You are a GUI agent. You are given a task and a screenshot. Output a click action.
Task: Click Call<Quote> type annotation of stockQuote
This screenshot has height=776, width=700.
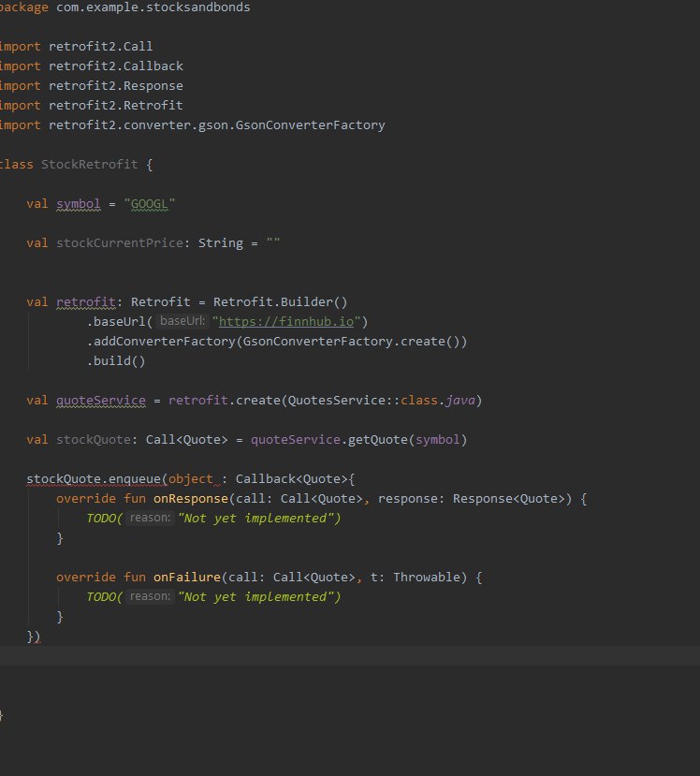point(186,440)
